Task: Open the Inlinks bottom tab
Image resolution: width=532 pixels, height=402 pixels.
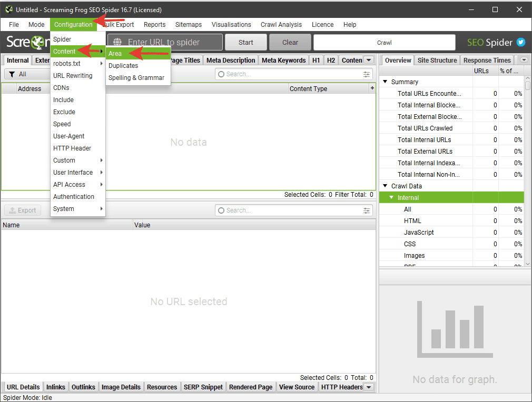Action: [x=56, y=387]
